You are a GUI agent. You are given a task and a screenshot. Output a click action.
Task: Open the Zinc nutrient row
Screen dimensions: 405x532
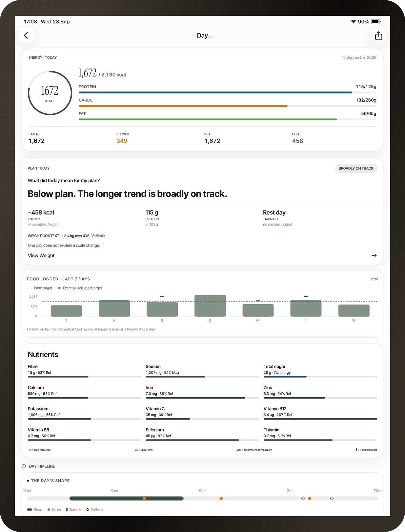[x=320, y=392]
